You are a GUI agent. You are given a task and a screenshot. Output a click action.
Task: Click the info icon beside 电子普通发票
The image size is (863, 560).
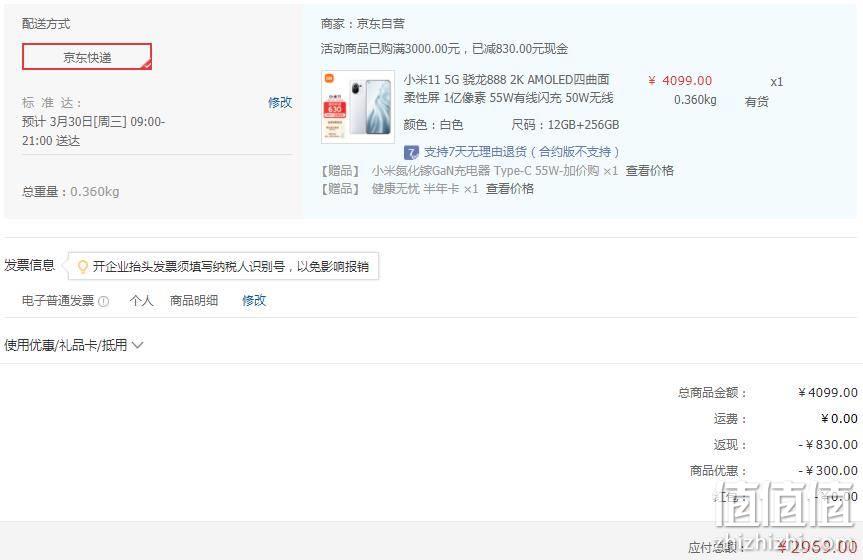pos(103,301)
